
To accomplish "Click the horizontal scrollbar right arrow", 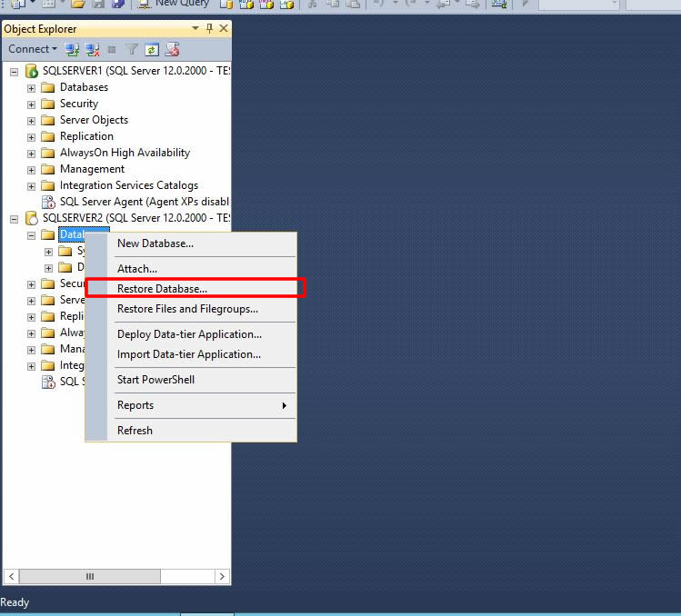I will click(224, 576).
